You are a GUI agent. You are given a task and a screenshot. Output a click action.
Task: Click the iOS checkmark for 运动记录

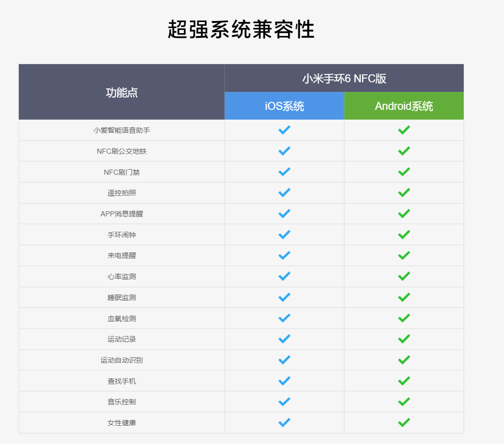(284, 339)
